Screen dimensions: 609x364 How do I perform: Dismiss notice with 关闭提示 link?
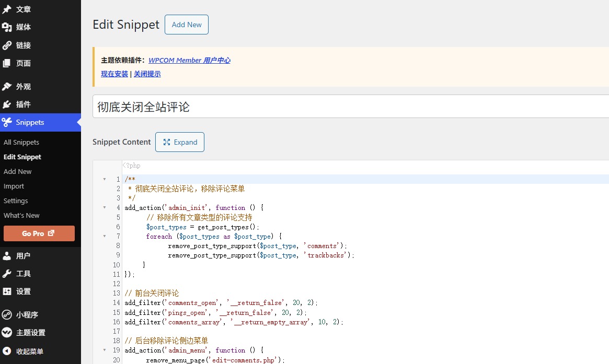click(147, 74)
